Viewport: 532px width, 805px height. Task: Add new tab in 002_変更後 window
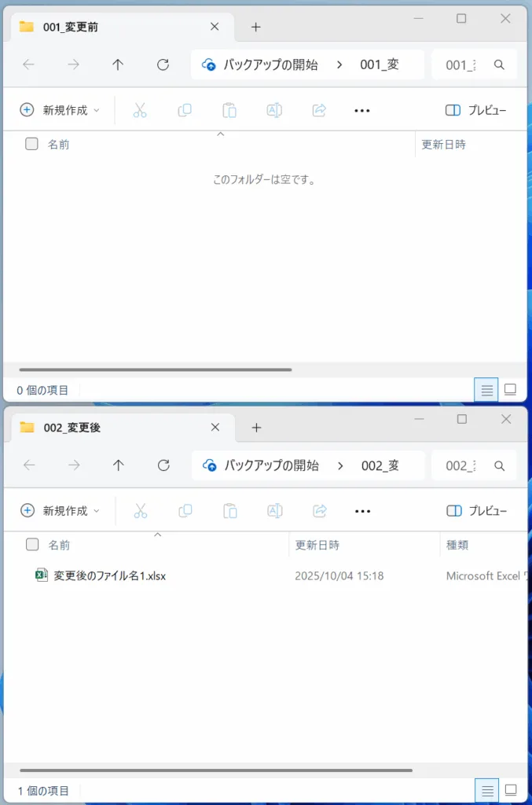point(255,428)
